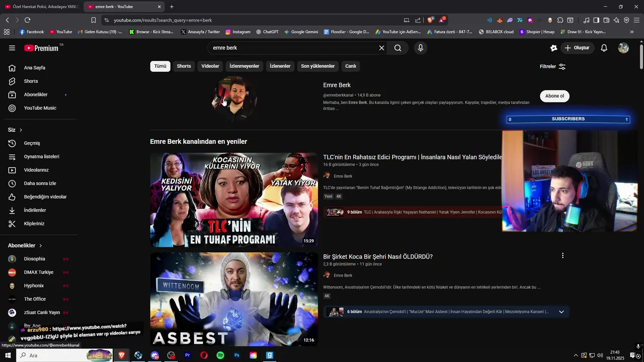Switch to the Özel Harekat Polisi tab
Image resolution: width=644 pixels, height=362 pixels.
(41, 7)
